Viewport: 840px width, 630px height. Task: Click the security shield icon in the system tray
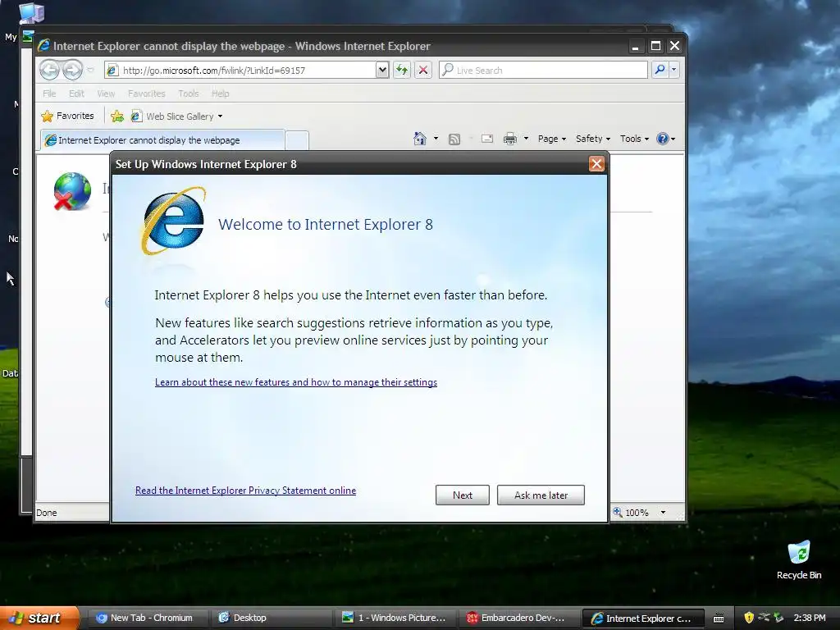point(749,618)
